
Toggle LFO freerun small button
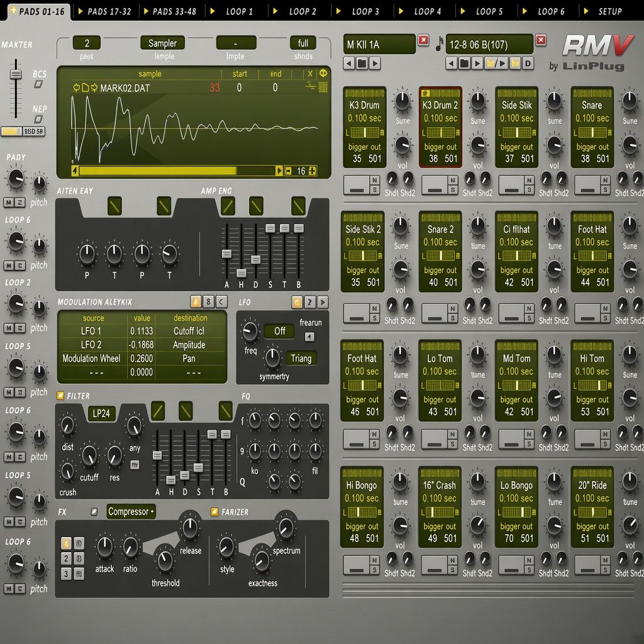coord(309,337)
